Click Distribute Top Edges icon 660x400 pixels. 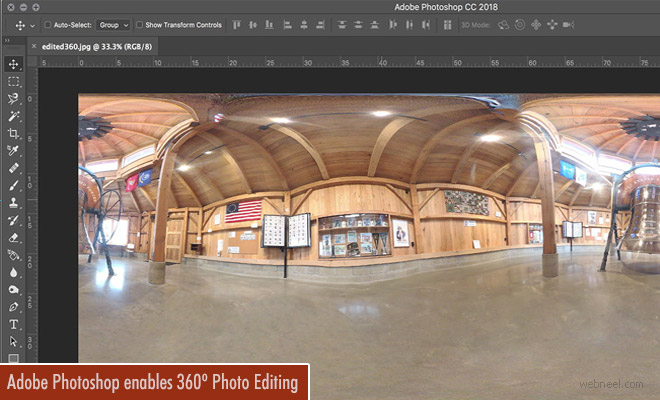point(342,25)
